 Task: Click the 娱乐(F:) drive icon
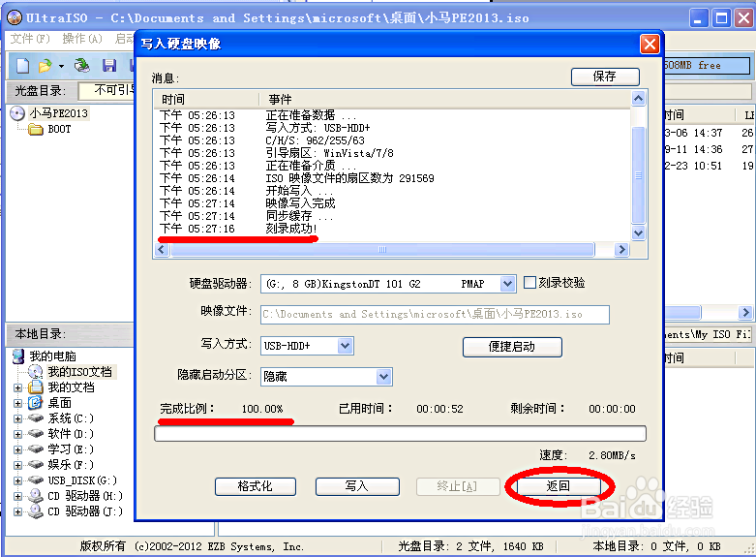click(36, 464)
